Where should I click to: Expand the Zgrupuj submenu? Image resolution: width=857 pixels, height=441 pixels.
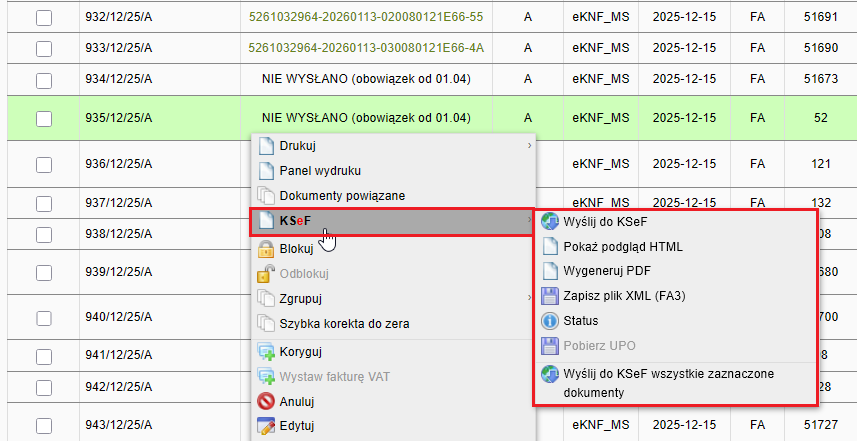(x=529, y=298)
